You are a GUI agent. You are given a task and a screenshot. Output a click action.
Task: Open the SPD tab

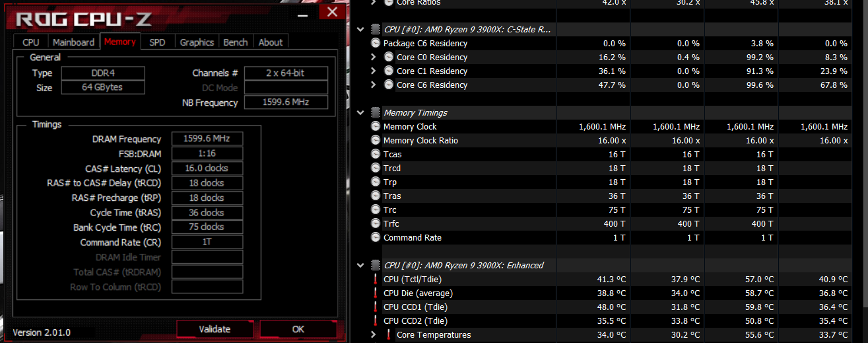[158, 42]
